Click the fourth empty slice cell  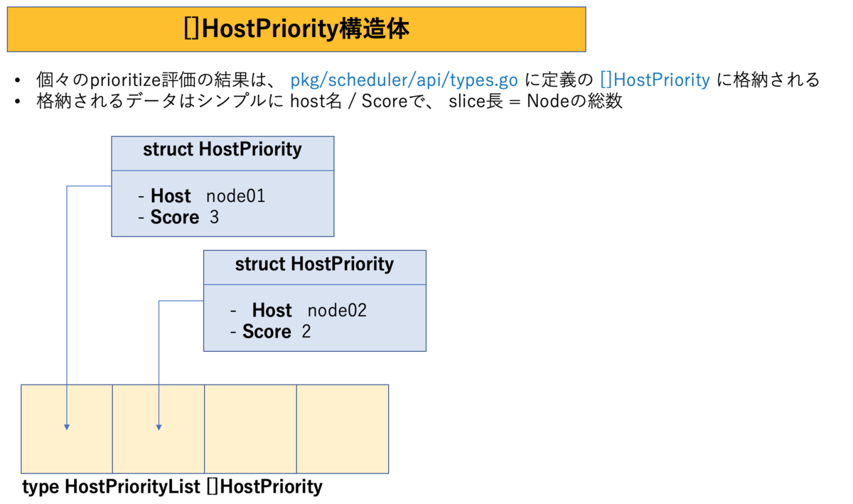coord(343,429)
